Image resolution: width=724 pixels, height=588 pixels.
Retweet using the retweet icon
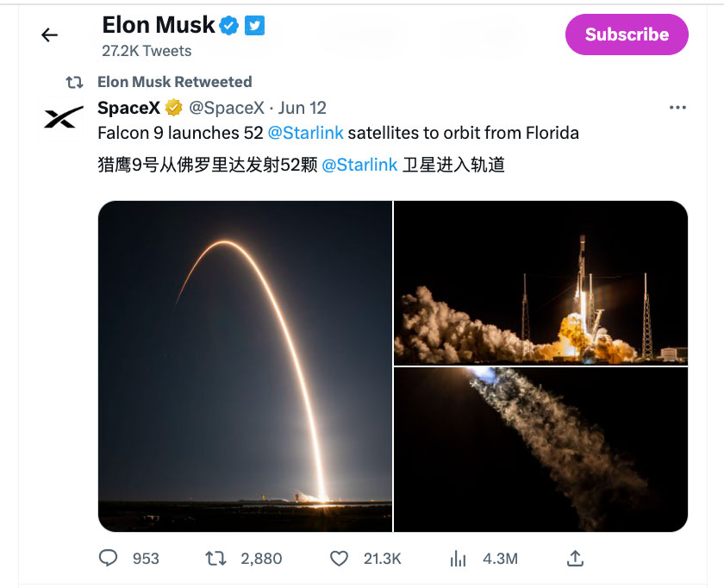pos(215,559)
